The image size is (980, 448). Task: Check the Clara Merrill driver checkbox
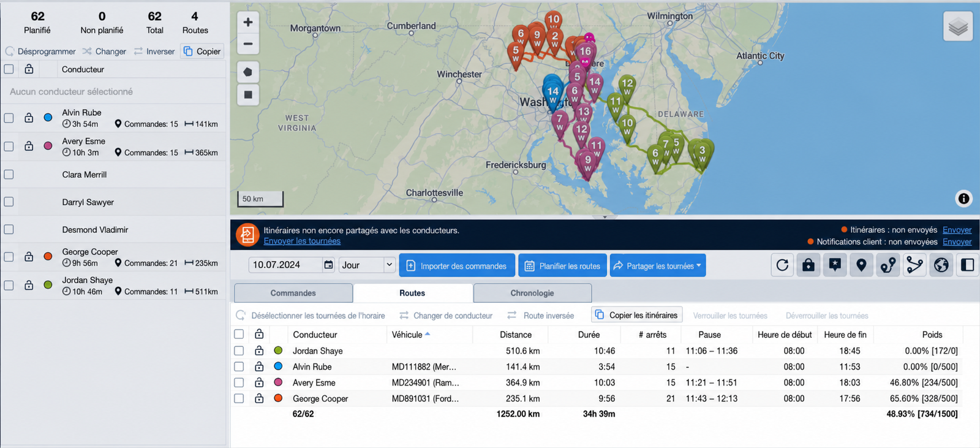coord(9,175)
